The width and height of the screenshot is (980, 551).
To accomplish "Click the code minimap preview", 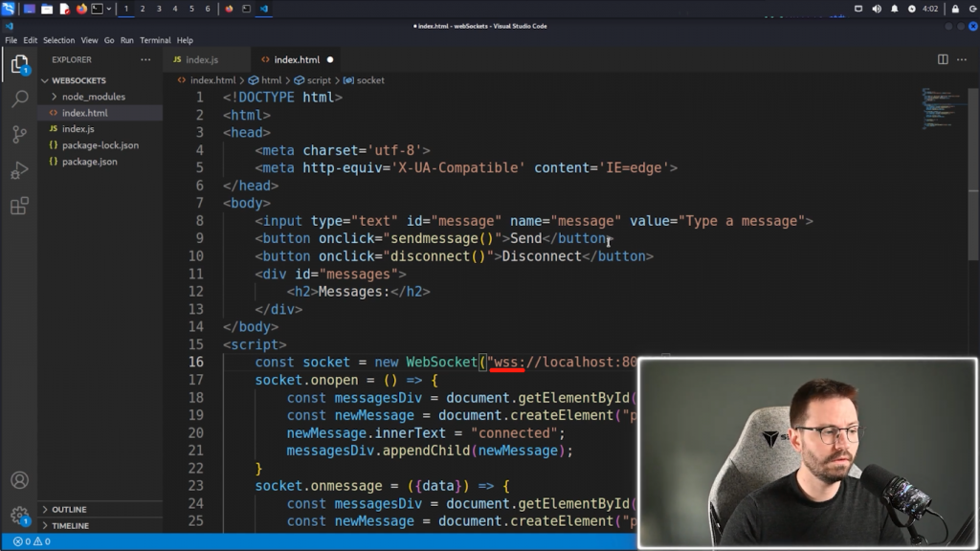I will click(x=943, y=109).
